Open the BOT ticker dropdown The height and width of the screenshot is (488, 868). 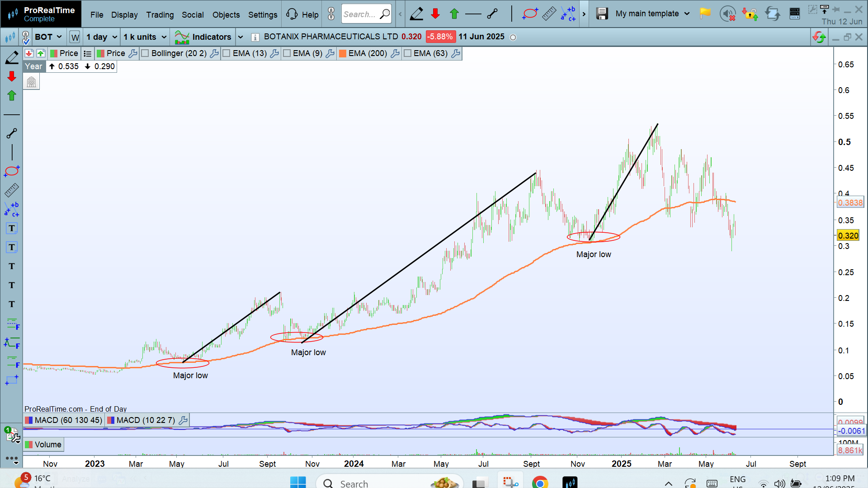coord(48,37)
